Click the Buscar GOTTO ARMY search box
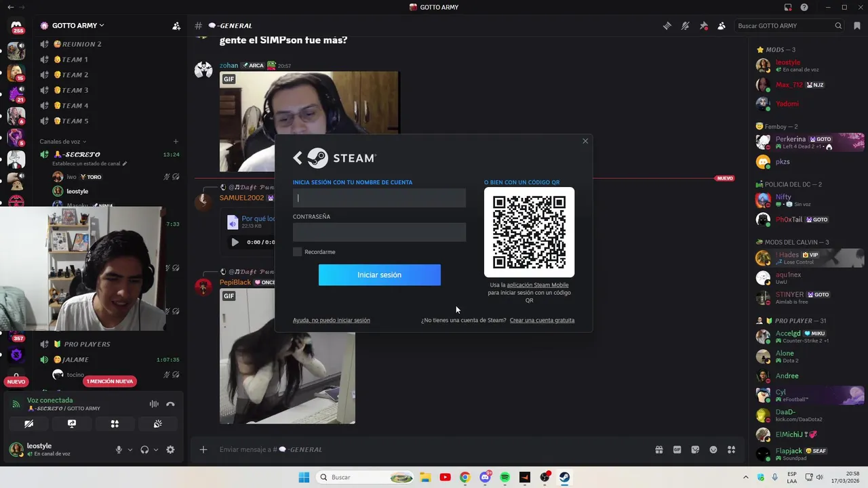 (x=789, y=26)
